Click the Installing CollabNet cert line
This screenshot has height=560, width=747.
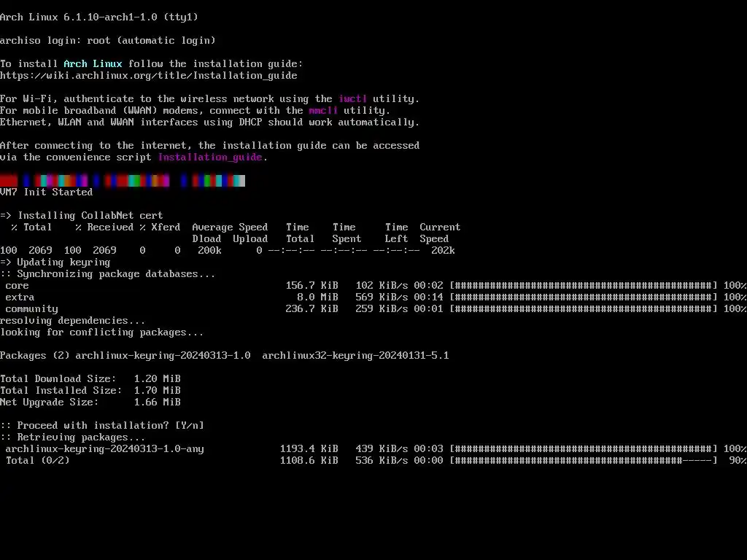pyautogui.click(x=82, y=215)
